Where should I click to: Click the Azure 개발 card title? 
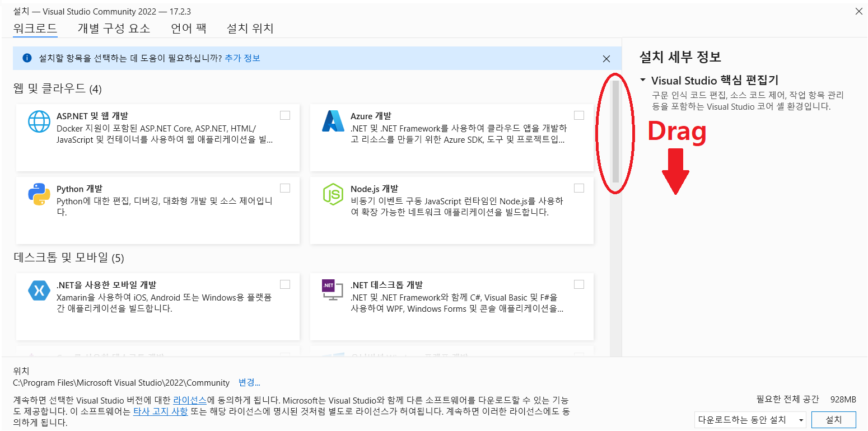pyautogui.click(x=371, y=116)
